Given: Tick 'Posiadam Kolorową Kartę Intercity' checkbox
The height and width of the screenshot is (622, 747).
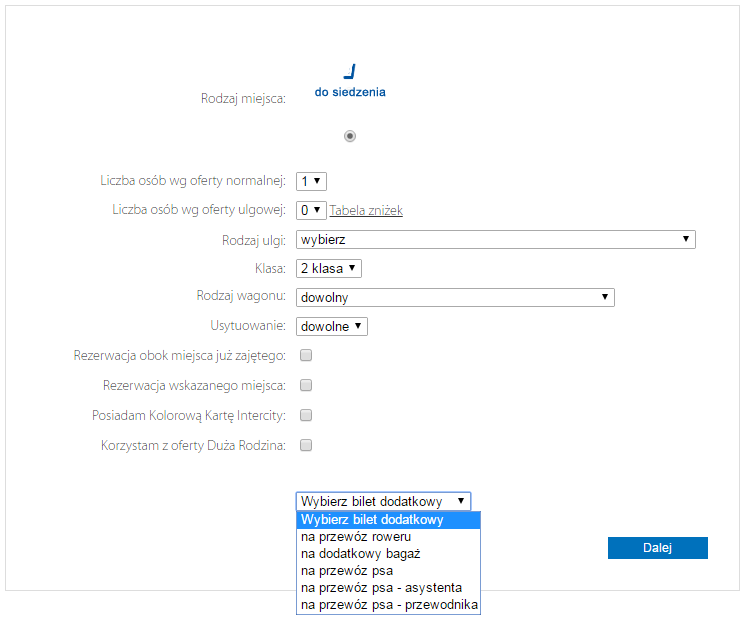Looking at the screenshot, I should (x=306, y=415).
